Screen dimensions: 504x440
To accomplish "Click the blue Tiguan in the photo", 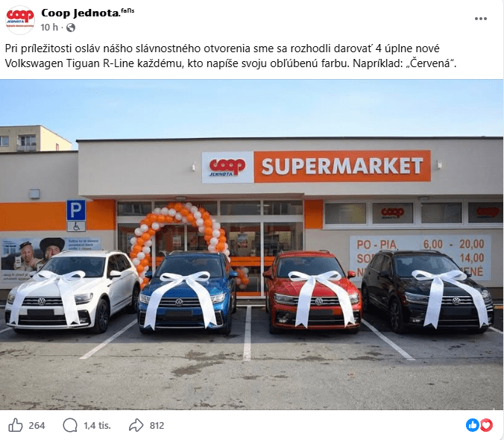I will pos(189,292).
